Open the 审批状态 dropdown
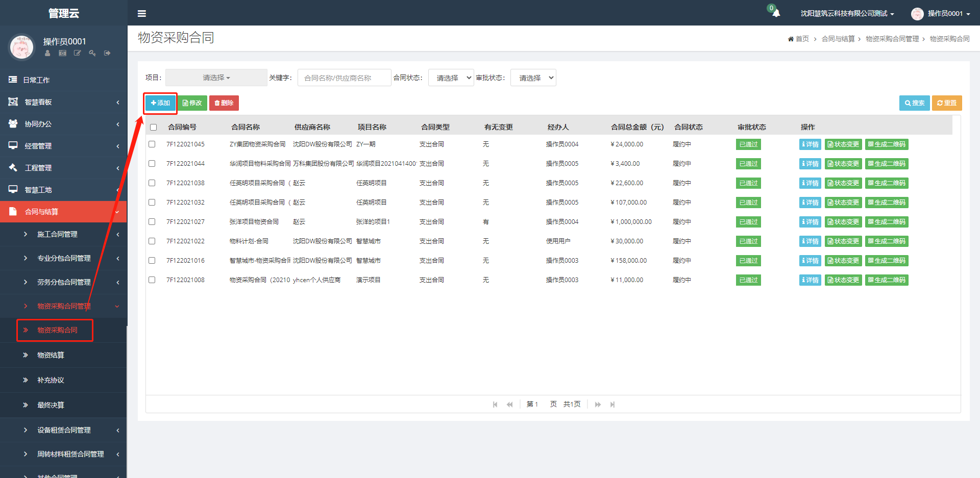 pos(533,78)
